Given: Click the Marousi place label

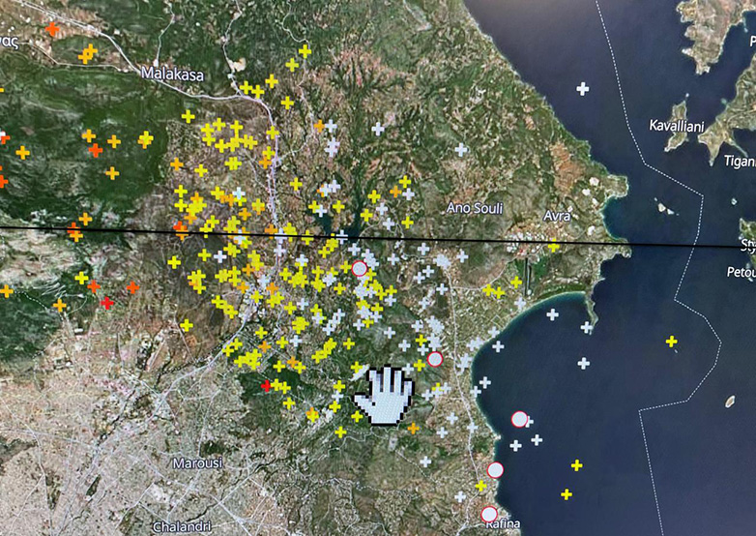Looking at the screenshot, I should 197,463.
